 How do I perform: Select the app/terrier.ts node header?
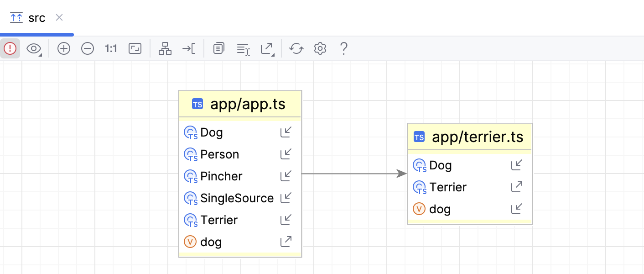[470, 137]
